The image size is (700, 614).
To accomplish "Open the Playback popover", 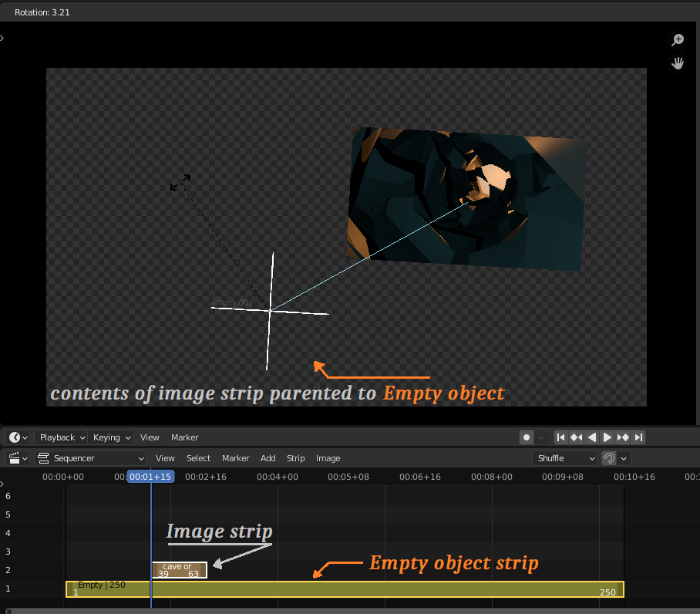I will 62,437.
